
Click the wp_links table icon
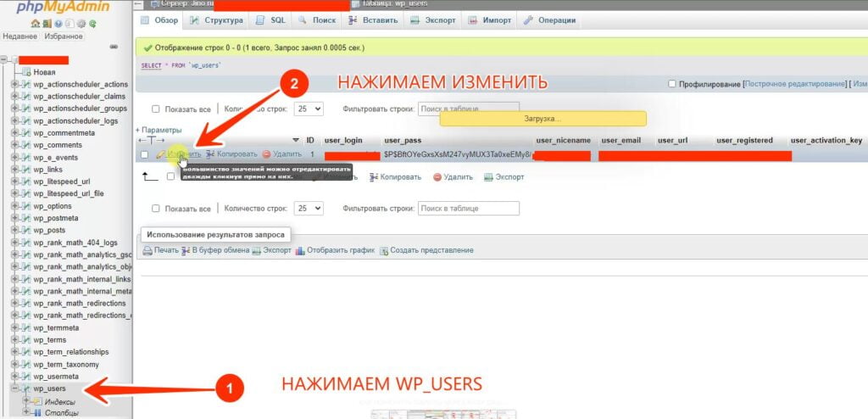click(26, 170)
